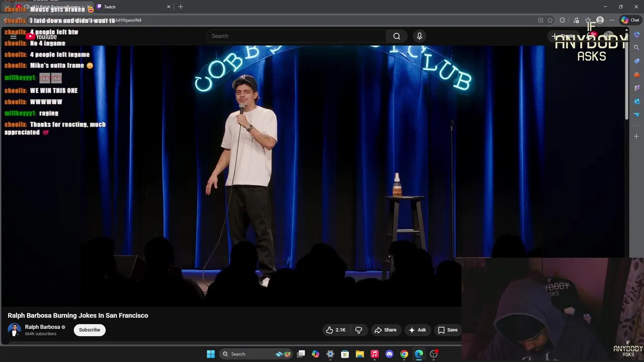This screenshot has height=362, width=644.
Task: Open Task View on the taskbar
Action: click(301, 354)
